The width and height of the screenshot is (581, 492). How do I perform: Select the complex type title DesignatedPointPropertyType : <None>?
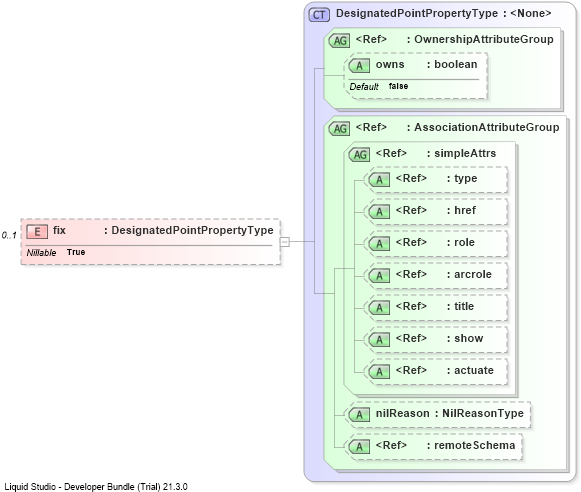point(444,13)
